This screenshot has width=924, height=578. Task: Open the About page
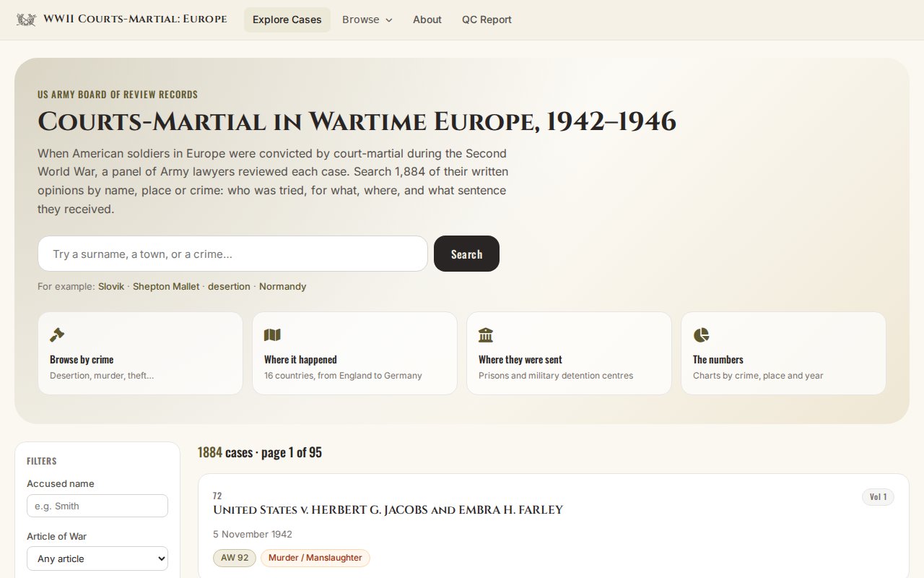(x=427, y=20)
